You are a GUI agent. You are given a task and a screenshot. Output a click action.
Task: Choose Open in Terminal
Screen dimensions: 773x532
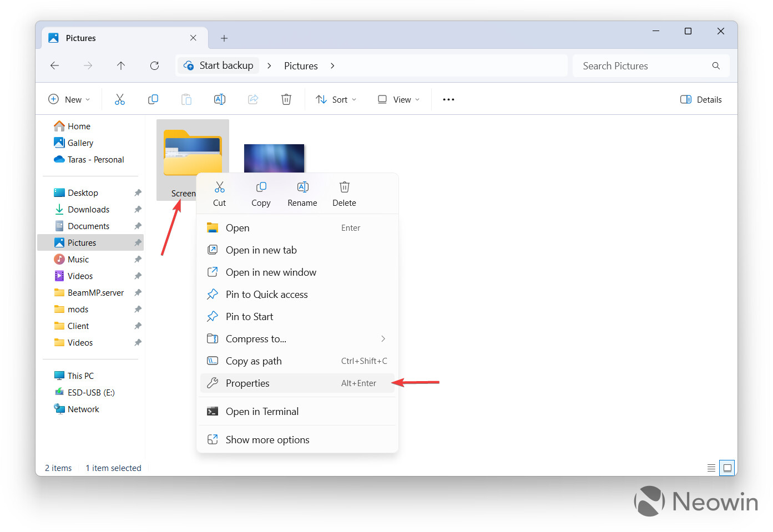pyautogui.click(x=297, y=412)
